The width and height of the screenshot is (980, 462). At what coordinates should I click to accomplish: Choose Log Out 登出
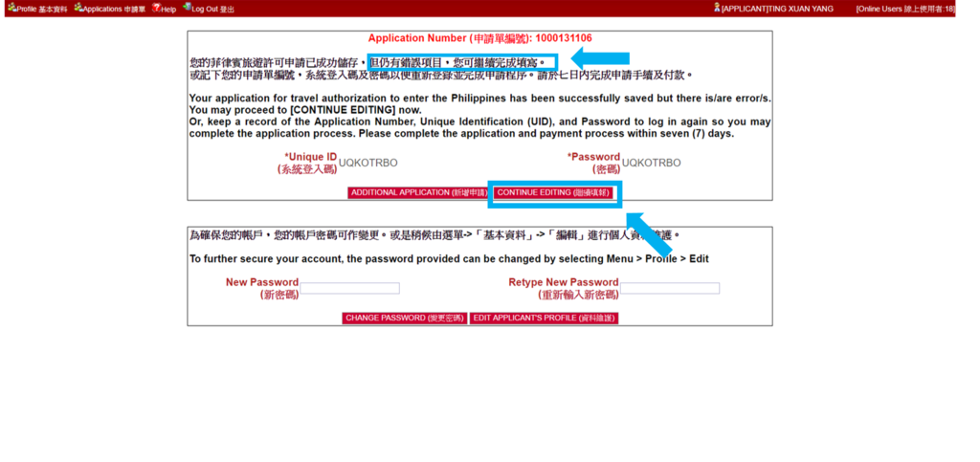[208, 10]
